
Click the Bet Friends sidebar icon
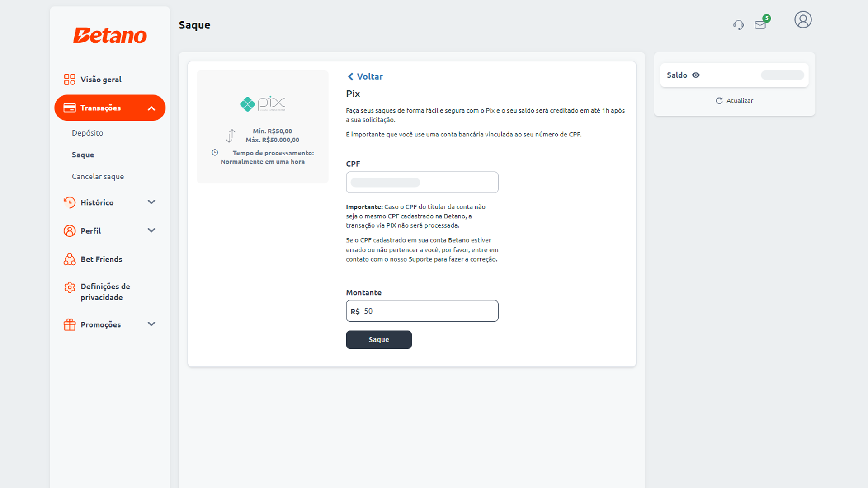69,259
